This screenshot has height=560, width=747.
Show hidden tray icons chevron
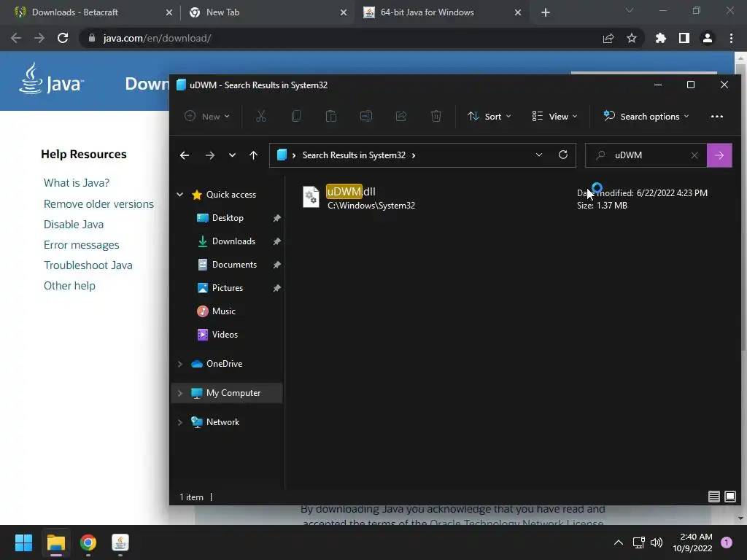pyautogui.click(x=619, y=542)
